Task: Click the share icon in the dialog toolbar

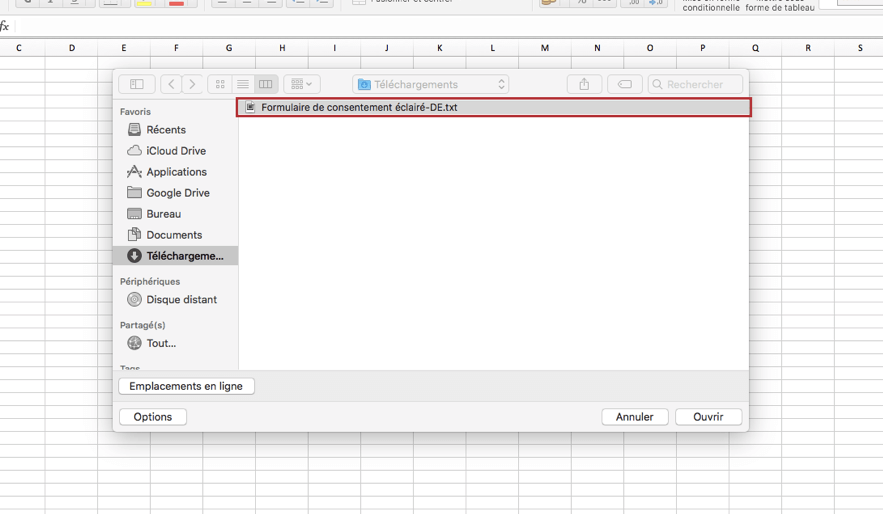Action: click(x=584, y=84)
